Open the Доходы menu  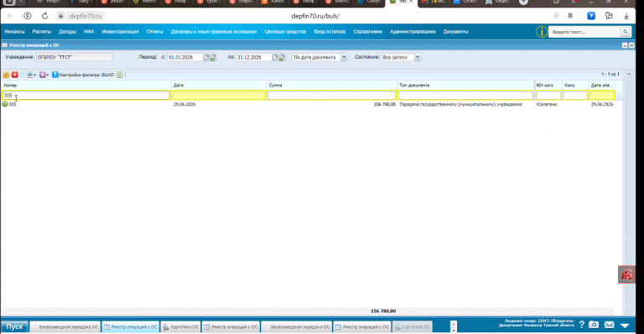coord(67,32)
